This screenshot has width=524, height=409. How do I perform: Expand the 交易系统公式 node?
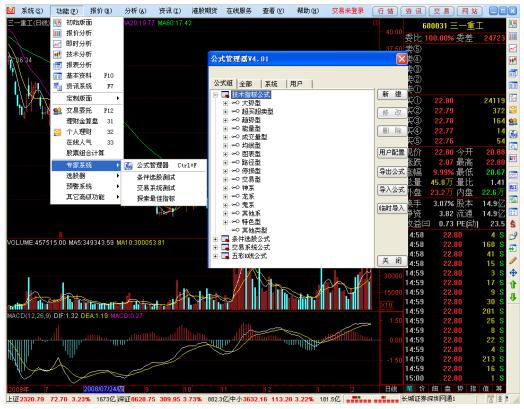(x=216, y=247)
